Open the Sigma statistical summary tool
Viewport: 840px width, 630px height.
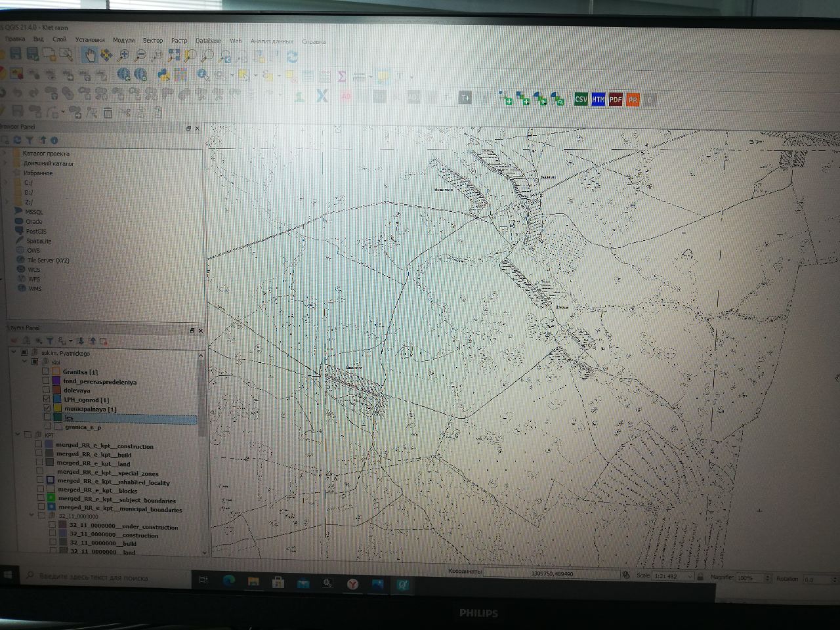pos(341,76)
